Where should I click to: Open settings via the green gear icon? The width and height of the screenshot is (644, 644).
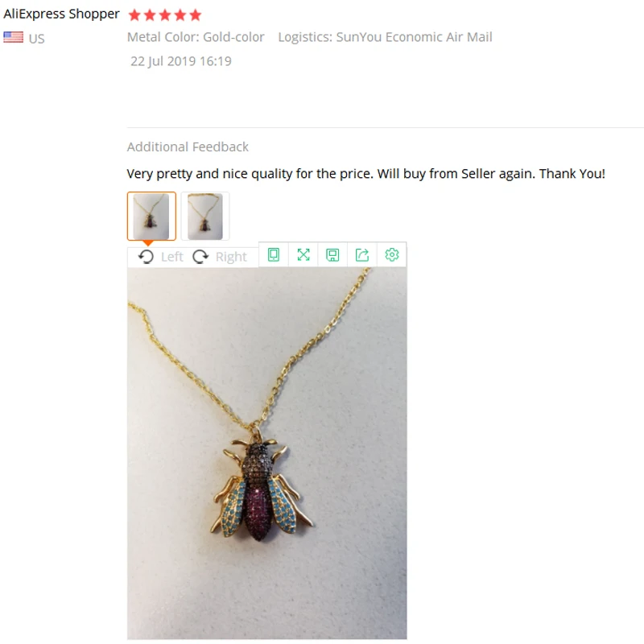(x=392, y=254)
